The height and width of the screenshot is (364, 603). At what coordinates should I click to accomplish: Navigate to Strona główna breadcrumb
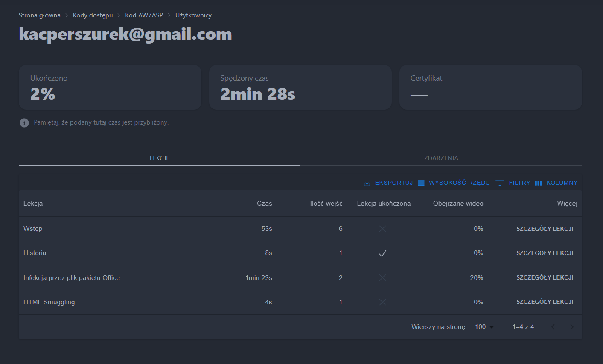[x=40, y=15]
